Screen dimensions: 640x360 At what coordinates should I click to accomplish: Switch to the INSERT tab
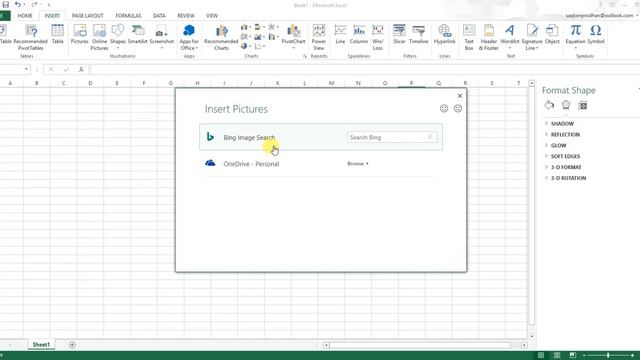point(52,16)
